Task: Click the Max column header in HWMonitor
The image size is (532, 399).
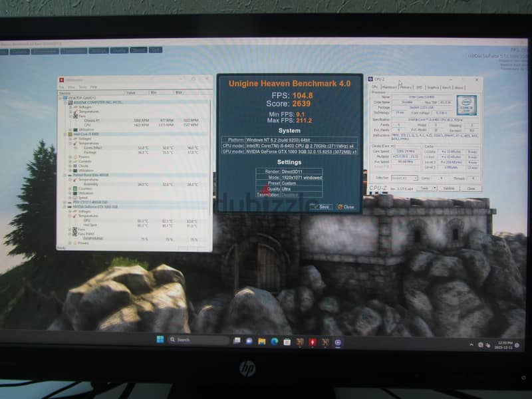Action: 192,92
